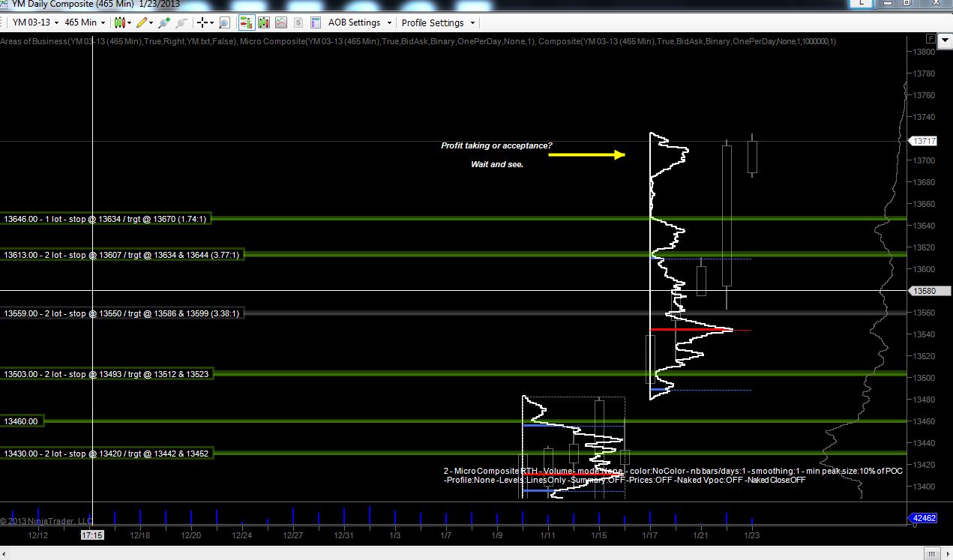Click the NinjaTrader chart window title icon

4,4
